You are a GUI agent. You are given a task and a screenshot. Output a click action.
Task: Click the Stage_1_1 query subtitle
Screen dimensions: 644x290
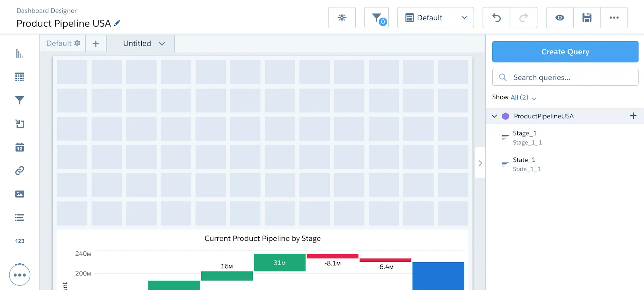point(527,143)
